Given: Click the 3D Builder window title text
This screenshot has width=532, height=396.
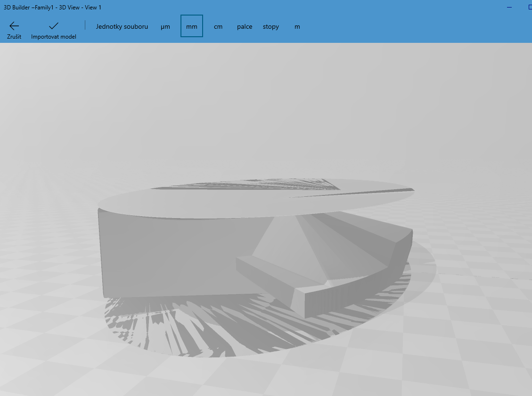Looking at the screenshot, I should [52, 8].
